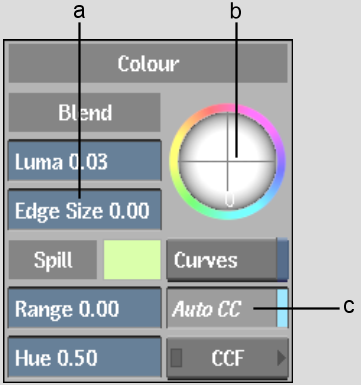
Task: Click the centre crosshair of the colour trackball
Action: 228,162
